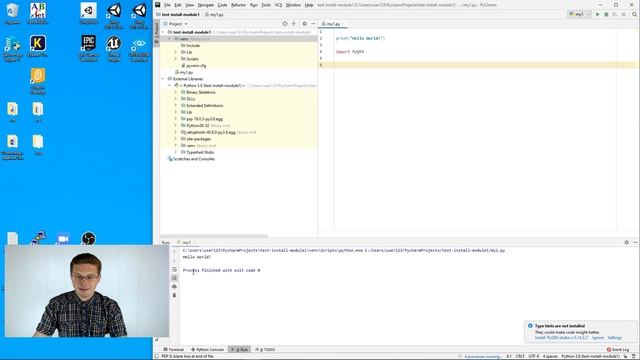Open the Recycle Bin desktop icon
Screen dimensions: 640x360
tap(12, 14)
